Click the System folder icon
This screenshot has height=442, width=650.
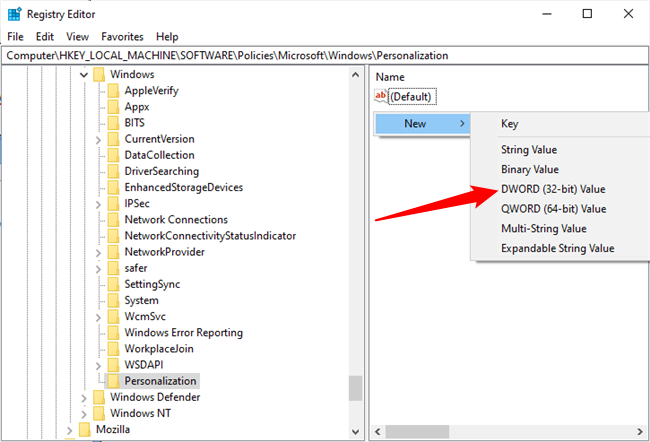[113, 301]
